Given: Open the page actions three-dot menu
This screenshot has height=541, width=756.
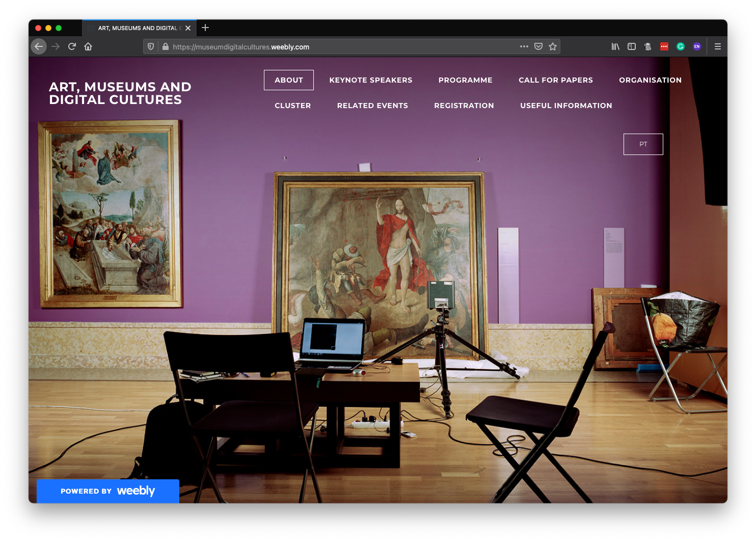Looking at the screenshot, I should coord(524,46).
